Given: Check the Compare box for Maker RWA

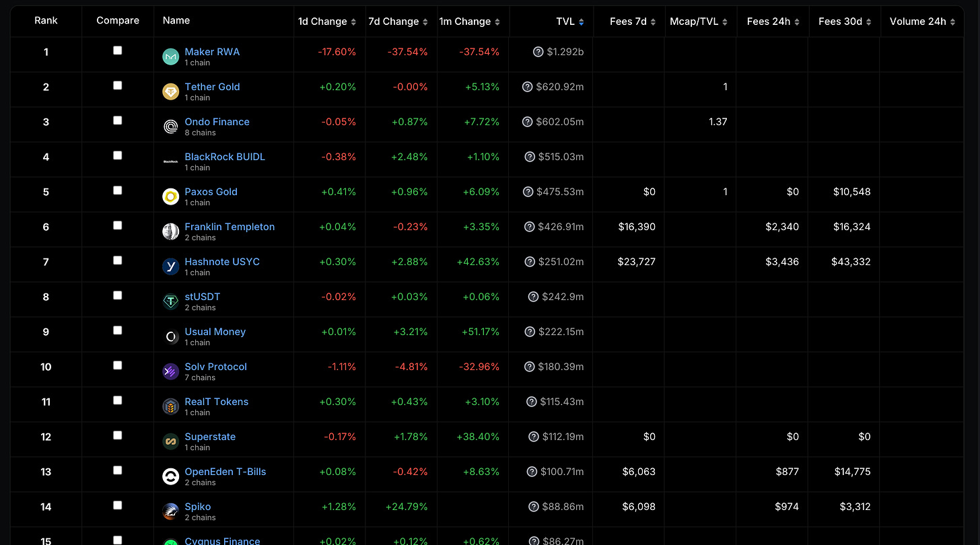Looking at the screenshot, I should click(x=118, y=50).
